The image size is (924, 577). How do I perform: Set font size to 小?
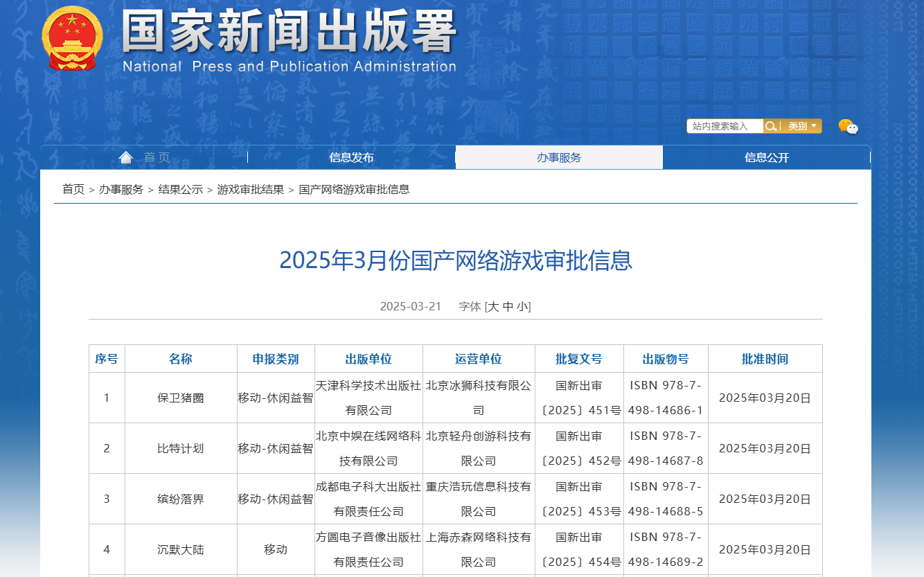tap(522, 307)
